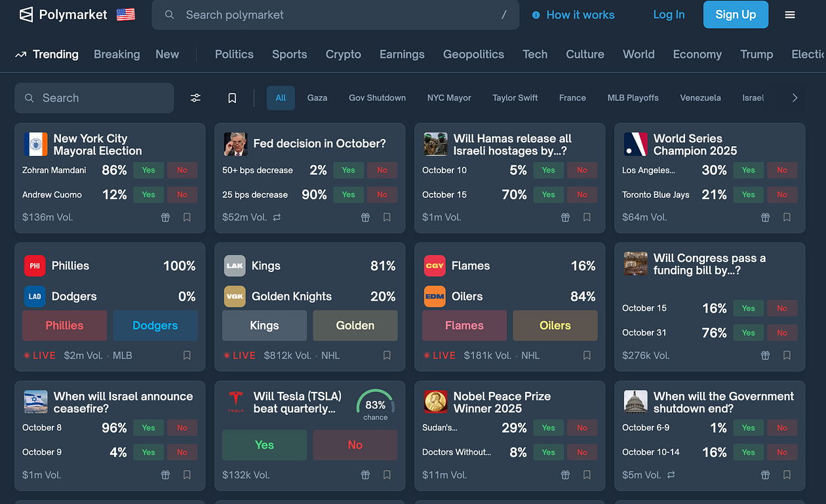Click the bookmarks filter icon beside topic chips
The image size is (826, 504).
click(x=232, y=98)
